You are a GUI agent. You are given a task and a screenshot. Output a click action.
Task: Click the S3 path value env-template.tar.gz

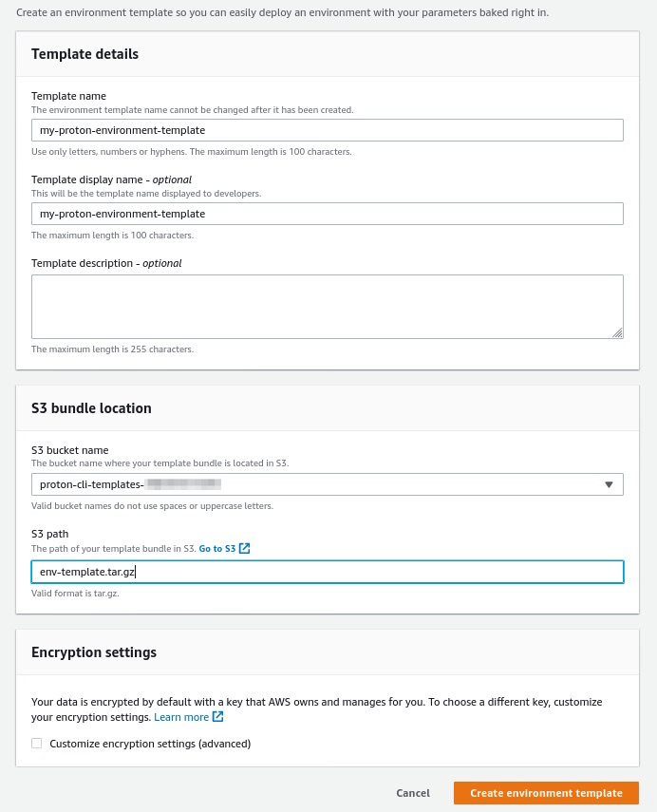pos(87,571)
